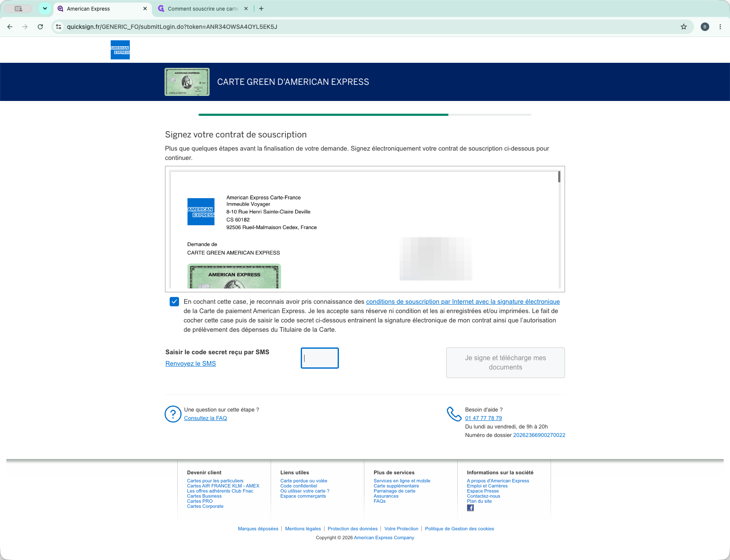Open 'Plan du site' footer link
730x560 pixels.
tap(479, 501)
